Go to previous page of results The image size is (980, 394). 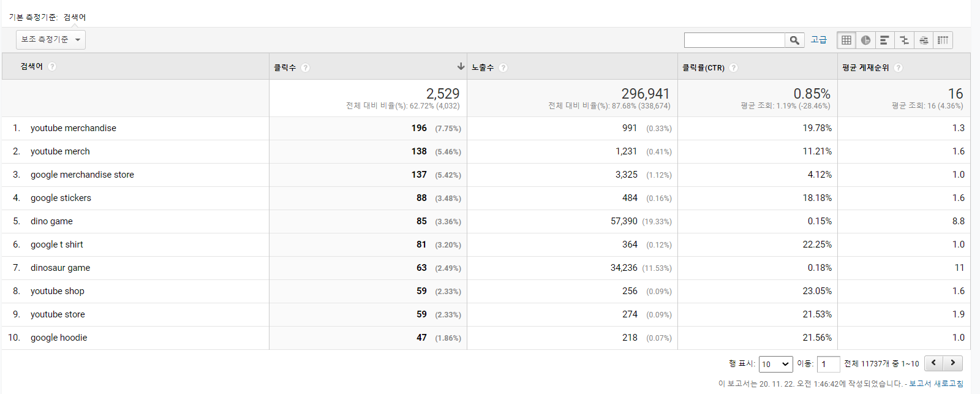point(933,363)
